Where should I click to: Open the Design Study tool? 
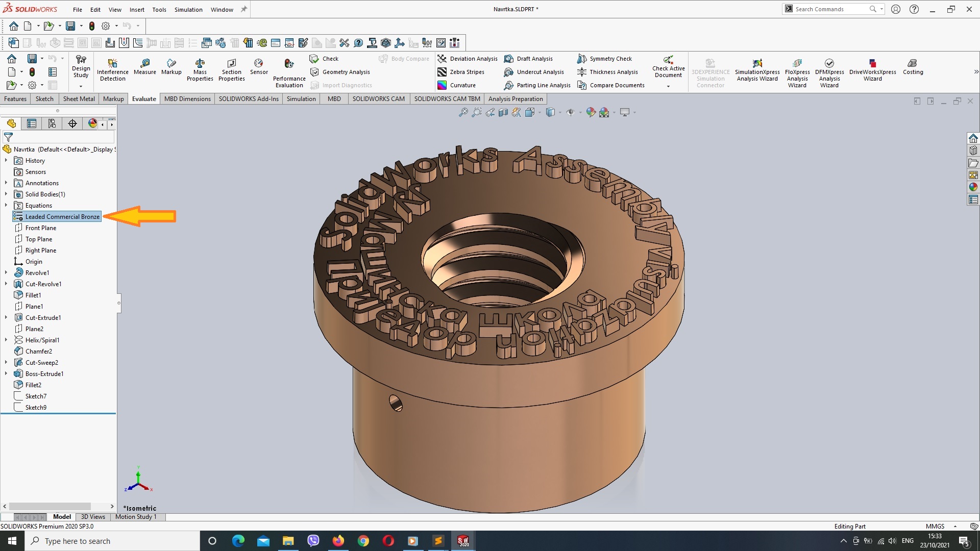tap(81, 67)
